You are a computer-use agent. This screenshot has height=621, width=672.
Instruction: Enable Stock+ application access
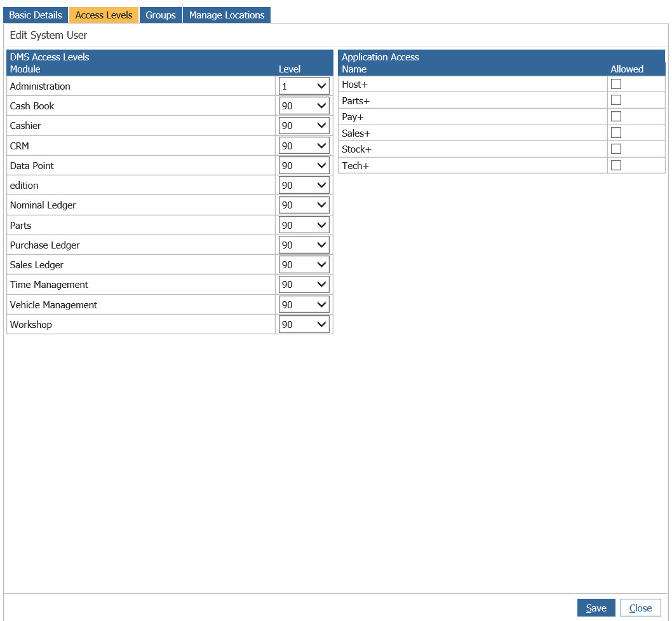615,149
